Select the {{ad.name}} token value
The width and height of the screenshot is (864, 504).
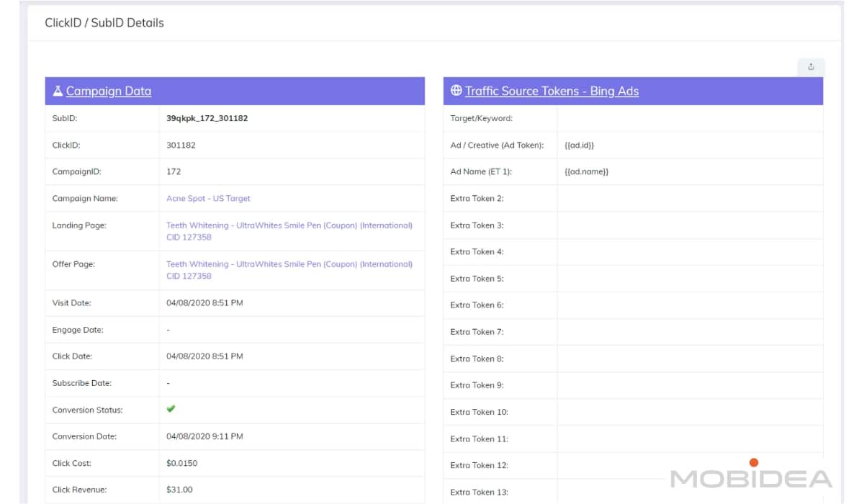(x=587, y=171)
